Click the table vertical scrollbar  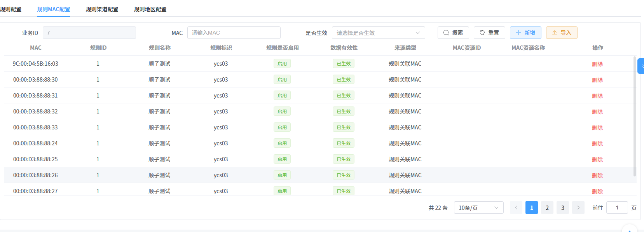coord(635,117)
